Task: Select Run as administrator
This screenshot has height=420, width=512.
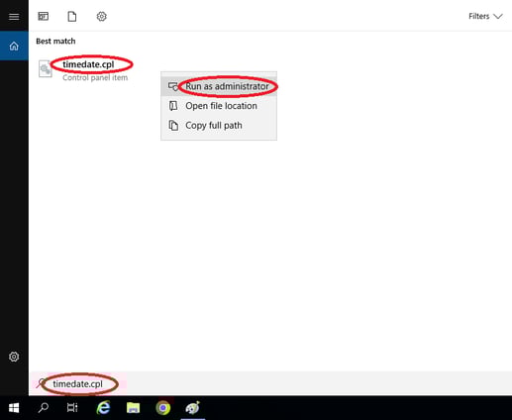Action: coord(219,86)
